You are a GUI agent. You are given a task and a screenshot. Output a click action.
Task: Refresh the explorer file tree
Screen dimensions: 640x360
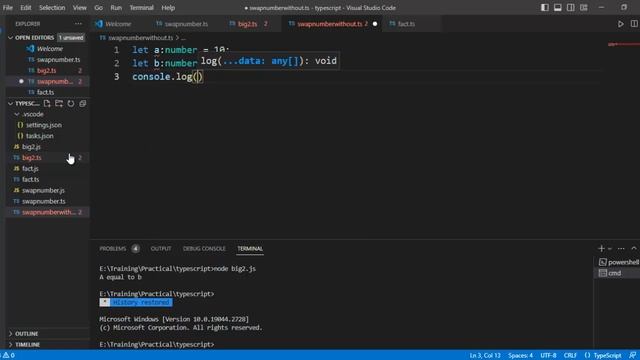coord(71,103)
